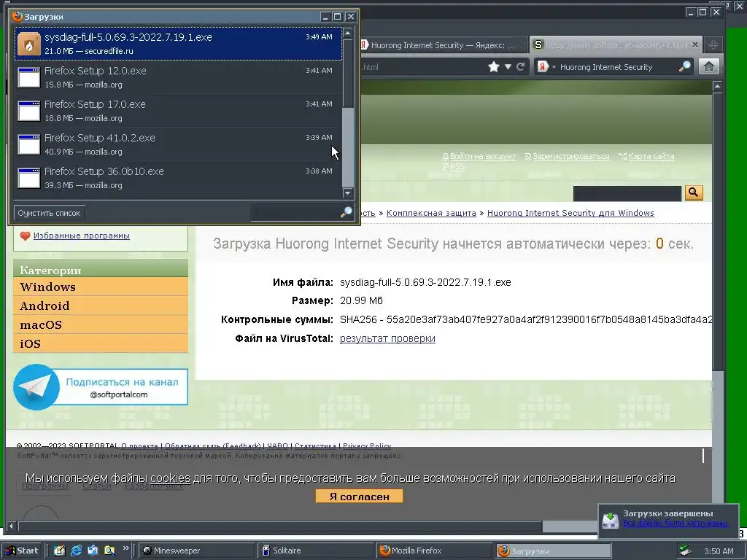
Task: Click the Firefox icon in Загрузки title bar
Action: pyautogui.click(x=18, y=17)
